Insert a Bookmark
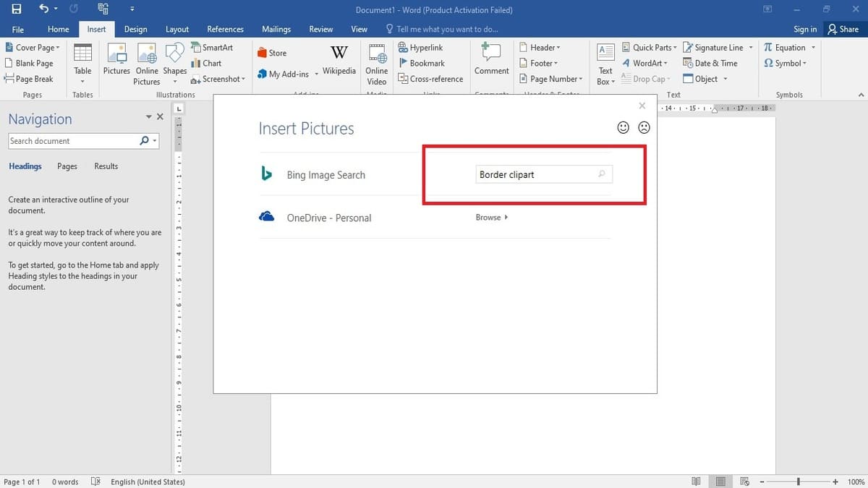Viewport: 868px width, 488px height. click(x=421, y=63)
